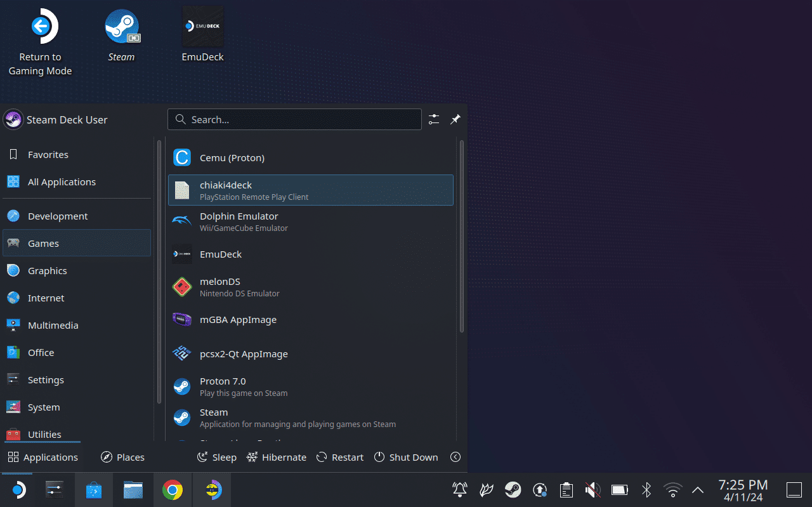
Task: Select the Utilities category
Action: [x=77, y=433]
